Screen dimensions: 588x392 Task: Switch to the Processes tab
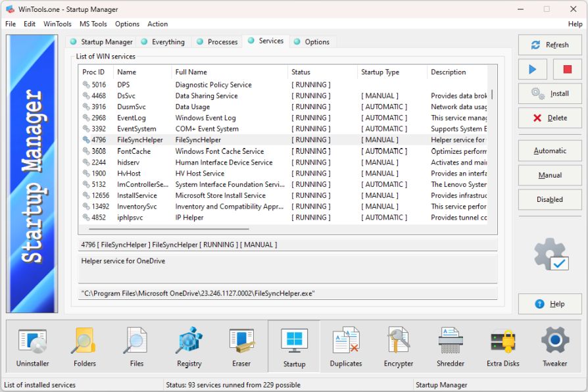(217, 42)
